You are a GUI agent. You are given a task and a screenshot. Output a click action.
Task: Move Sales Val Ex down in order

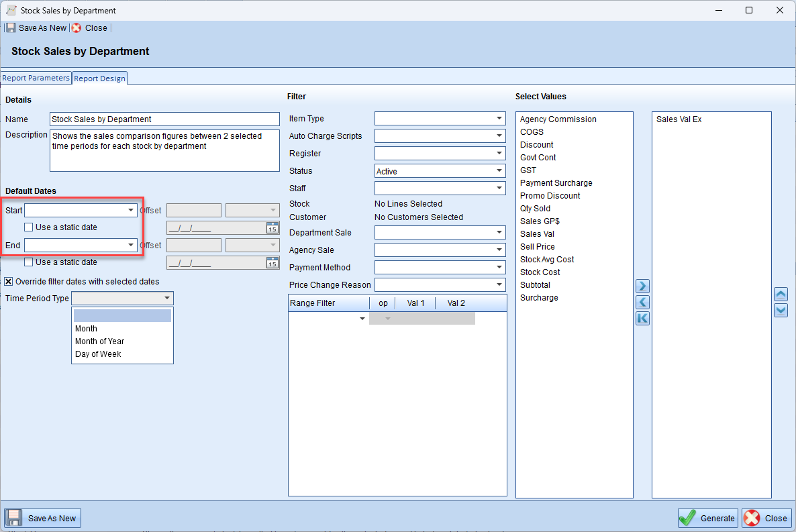tap(781, 310)
